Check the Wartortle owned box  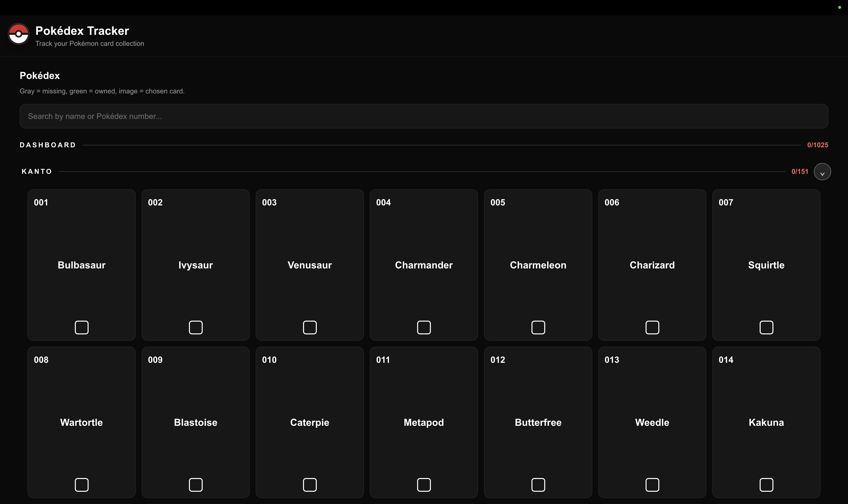click(x=81, y=485)
